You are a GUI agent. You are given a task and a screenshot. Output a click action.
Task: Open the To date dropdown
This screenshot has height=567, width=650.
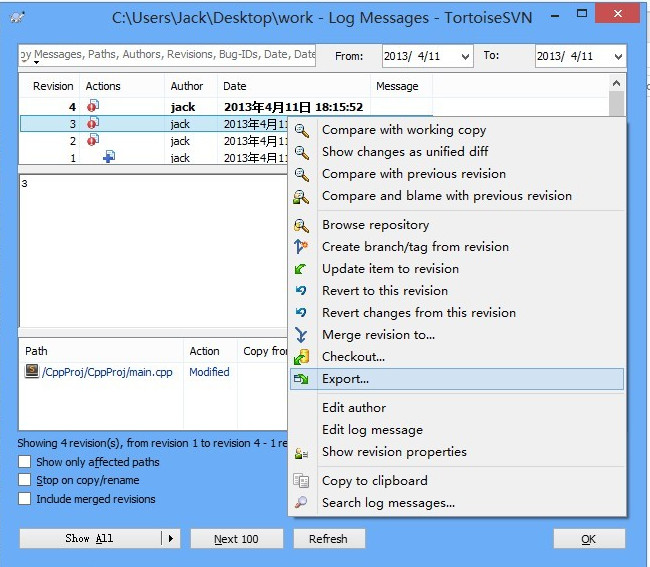point(618,56)
